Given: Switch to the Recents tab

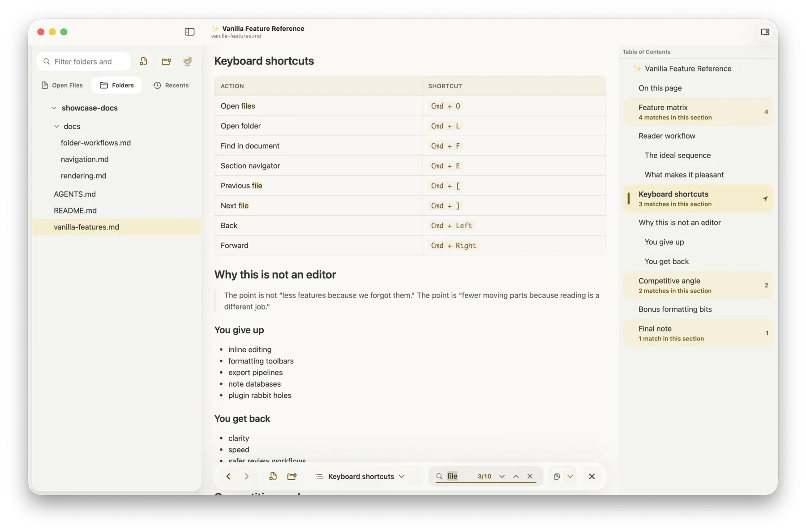Looking at the screenshot, I should 171,85.
